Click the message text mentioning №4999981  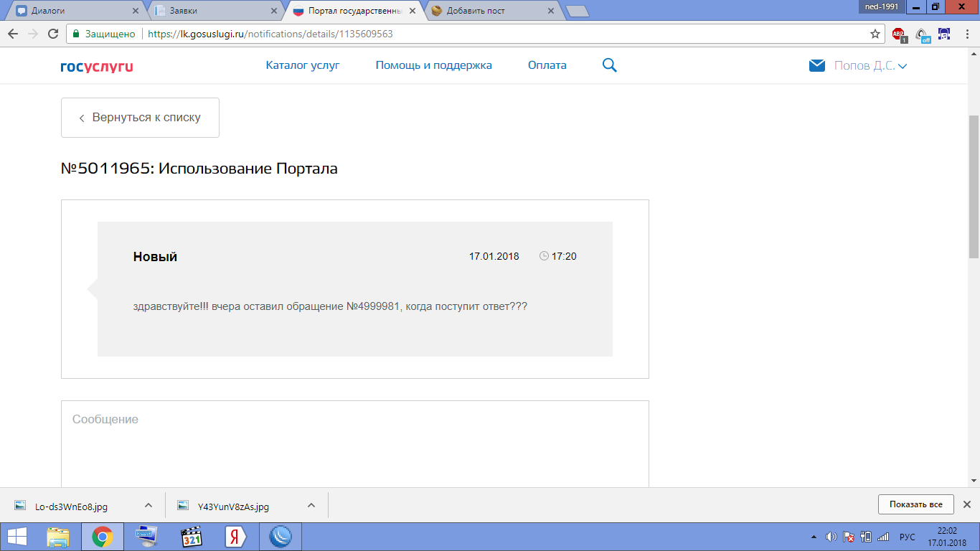click(331, 306)
